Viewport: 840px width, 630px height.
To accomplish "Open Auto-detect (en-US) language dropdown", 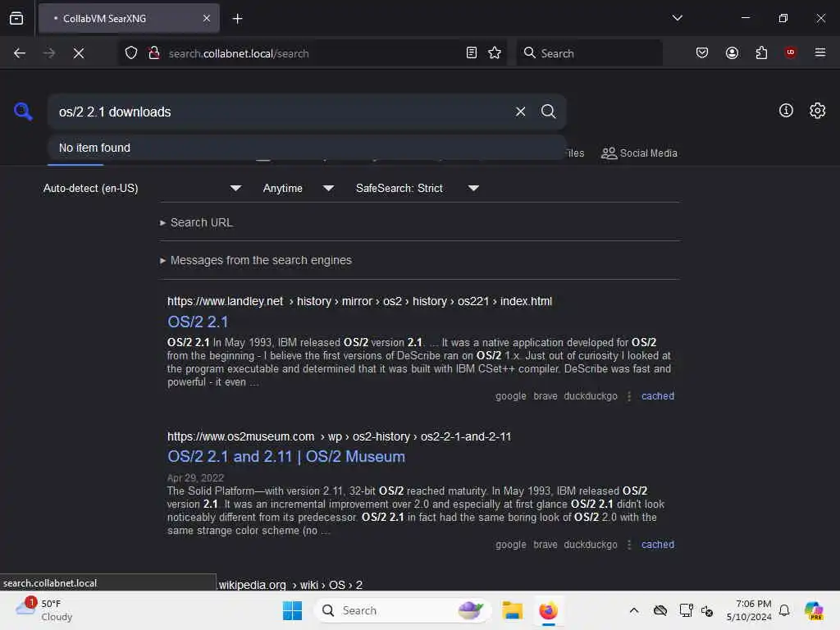I will pyautogui.click(x=142, y=189).
